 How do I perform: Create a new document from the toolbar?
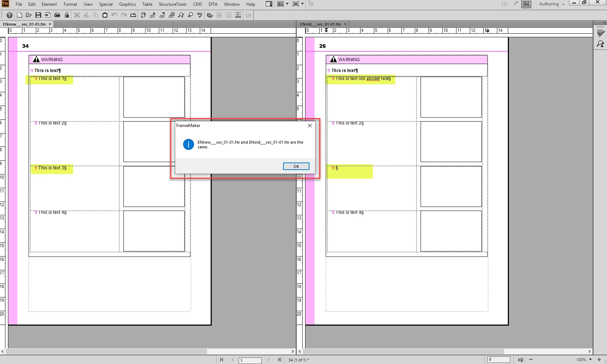[20, 15]
